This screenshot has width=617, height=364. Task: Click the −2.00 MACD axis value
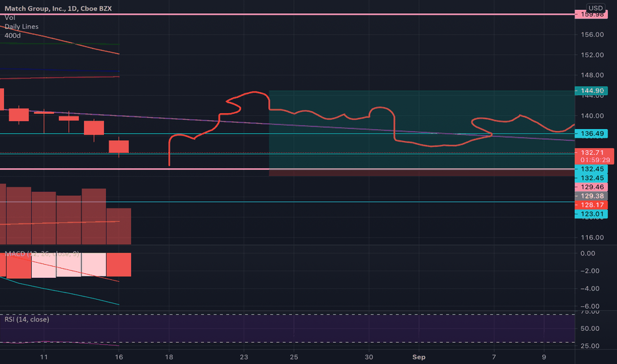(x=589, y=271)
